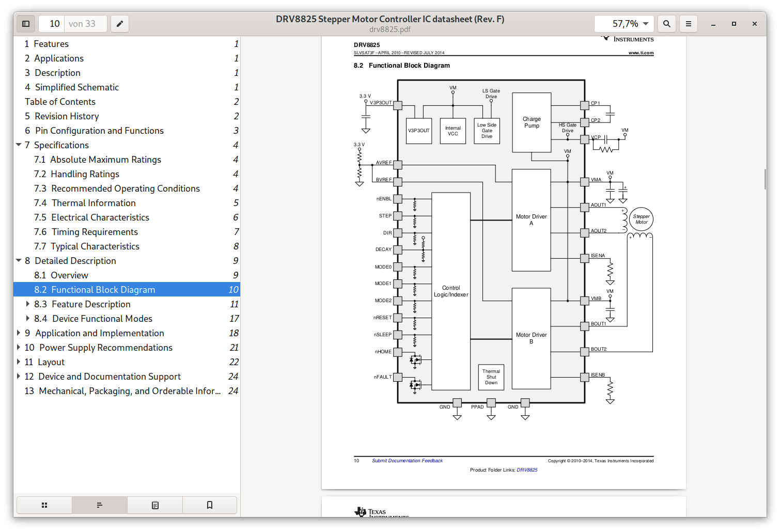780x532 pixels.
Task: Click the search magnifier icon
Action: [667, 24]
